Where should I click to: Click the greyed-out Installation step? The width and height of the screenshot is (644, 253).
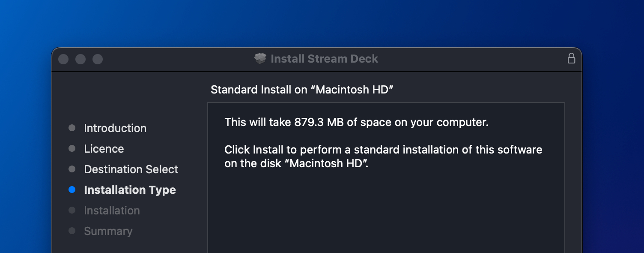[x=112, y=211]
